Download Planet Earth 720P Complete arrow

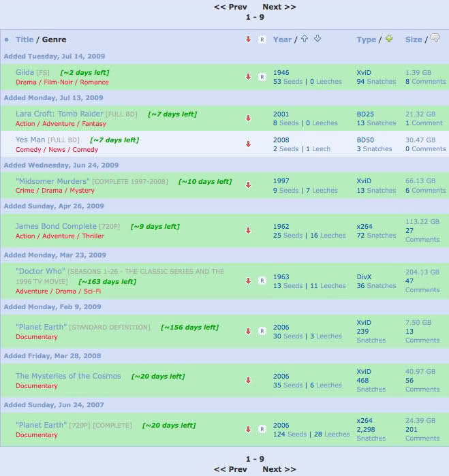248,429
